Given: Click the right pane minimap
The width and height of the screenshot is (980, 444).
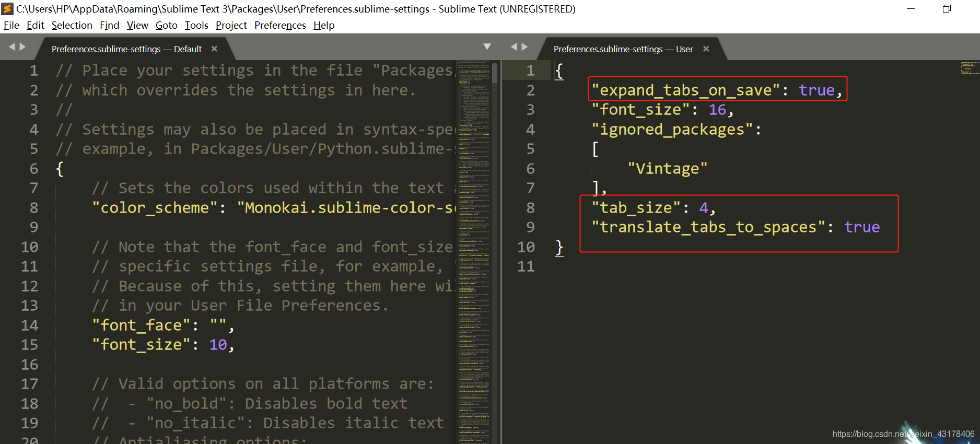Looking at the screenshot, I should (969, 68).
